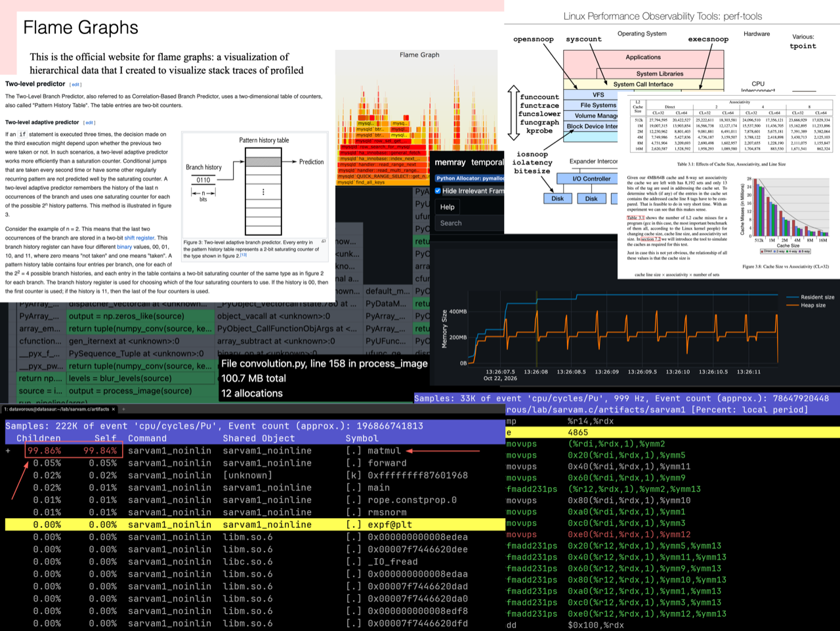Open a new terminal tab with plus icon
Viewport: 840px width, 631px height.
click(x=123, y=409)
